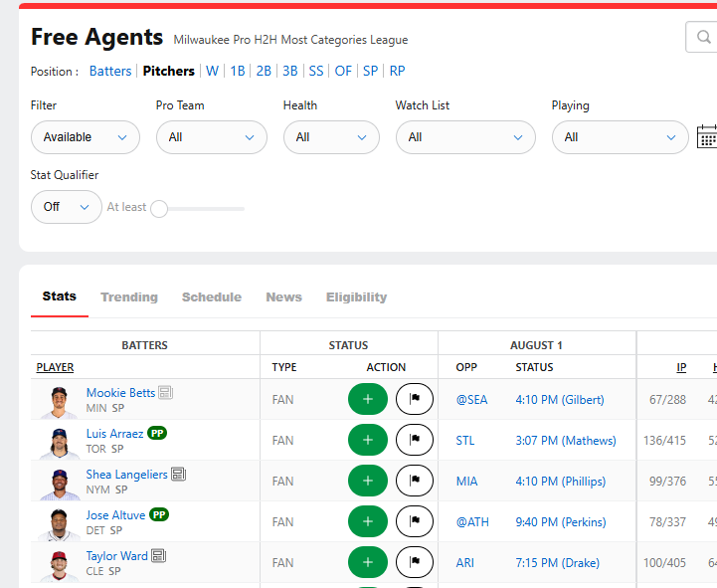Switch to the Schedule tab
The width and height of the screenshot is (717, 588).
tap(212, 296)
